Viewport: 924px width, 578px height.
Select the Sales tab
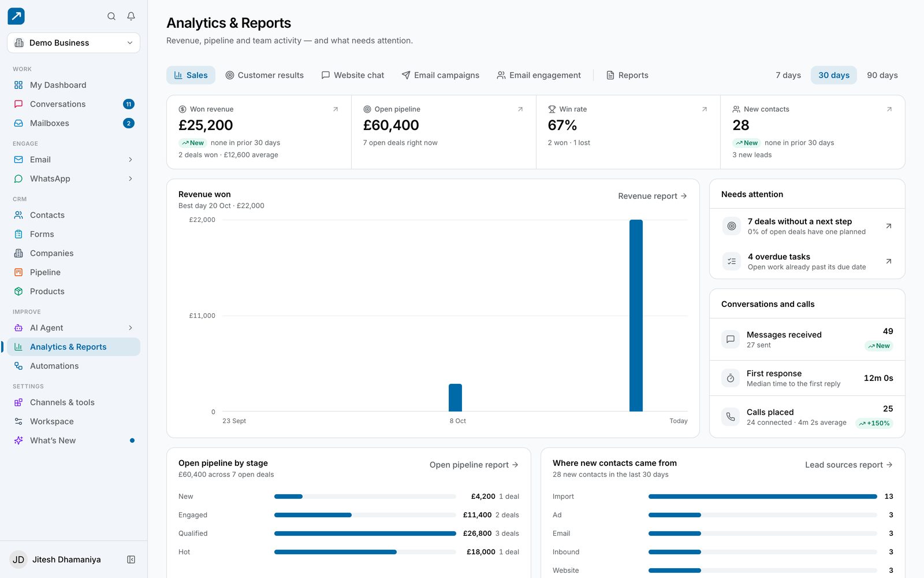(x=191, y=75)
